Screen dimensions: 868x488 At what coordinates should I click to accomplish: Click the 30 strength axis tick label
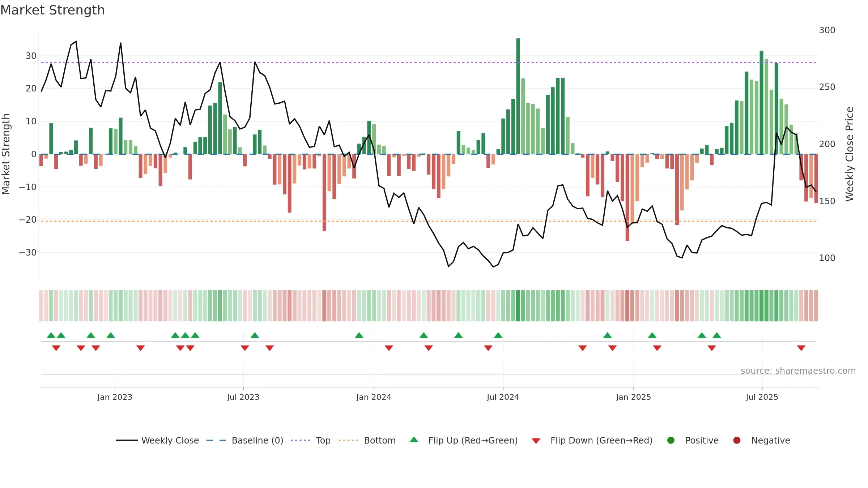click(x=31, y=56)
